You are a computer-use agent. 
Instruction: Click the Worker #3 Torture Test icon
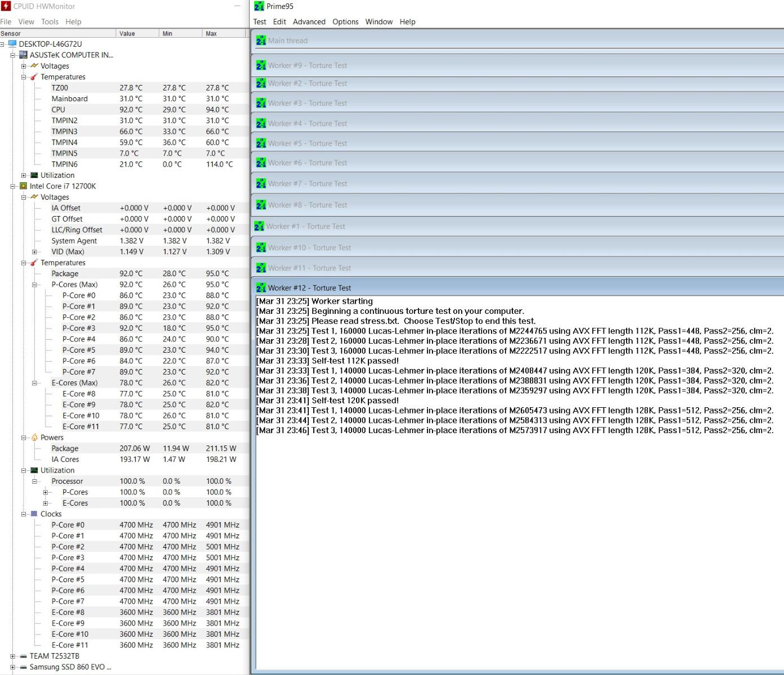(x=261, y=103)
